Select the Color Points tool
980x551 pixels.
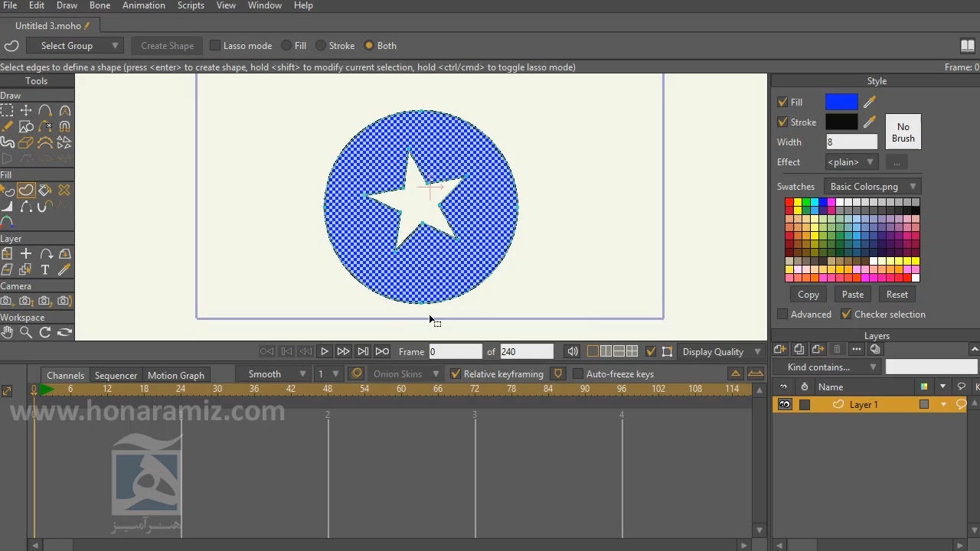click(x=7, y=222)
